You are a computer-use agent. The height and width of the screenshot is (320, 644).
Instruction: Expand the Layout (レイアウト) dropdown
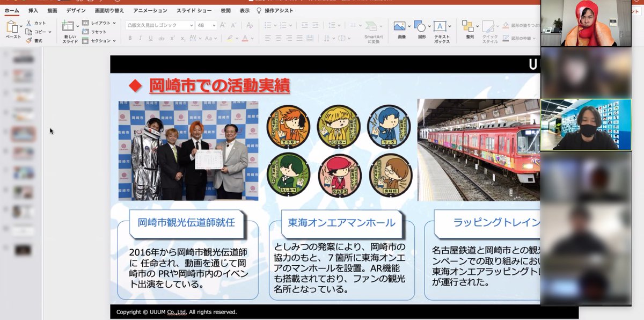pos(115,23)
